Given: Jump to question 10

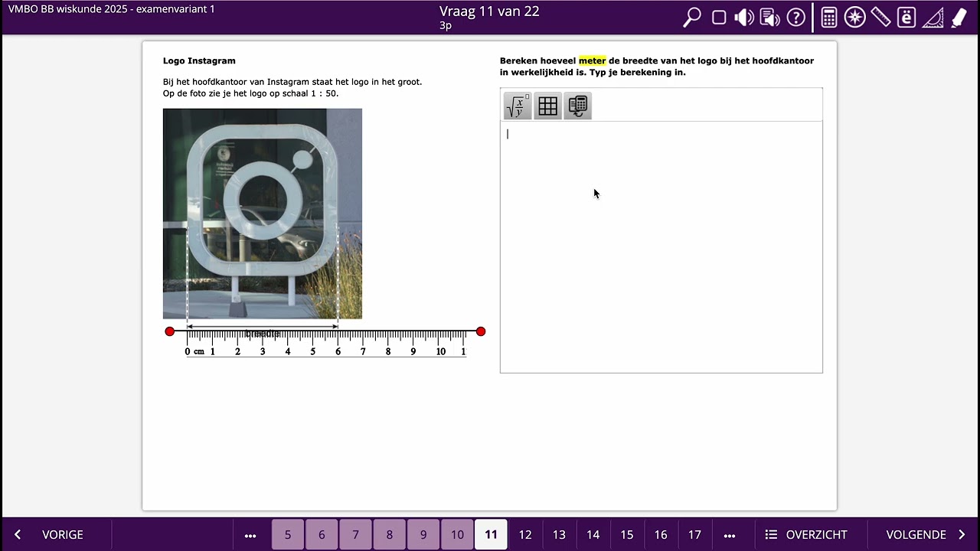Looking at the screenshot, I should coord(457,535).
